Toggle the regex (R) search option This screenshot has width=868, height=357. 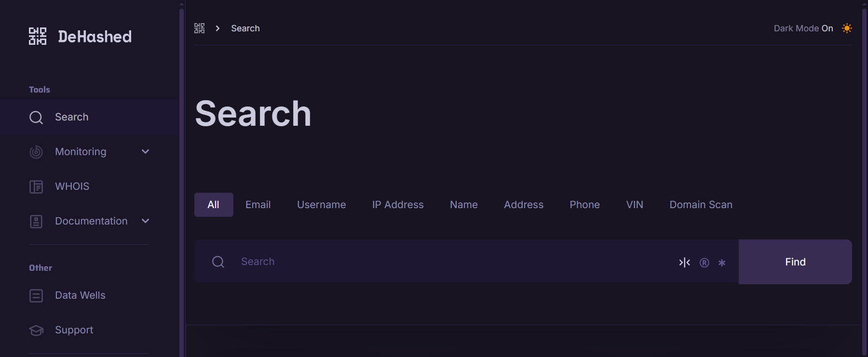click(704, 263)
